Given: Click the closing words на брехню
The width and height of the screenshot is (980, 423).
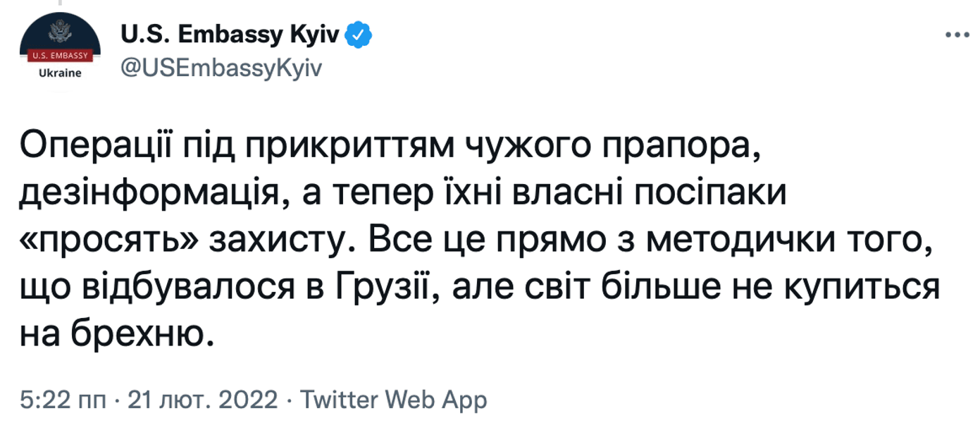Looking at the screenshot, I should (x=116, y=333).
